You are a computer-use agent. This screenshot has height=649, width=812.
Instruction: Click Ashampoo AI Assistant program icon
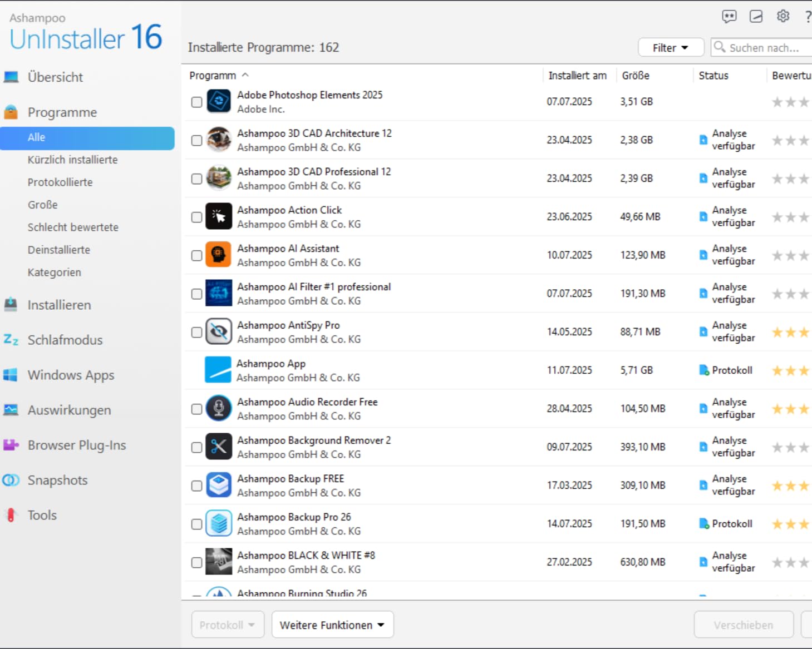219,255
